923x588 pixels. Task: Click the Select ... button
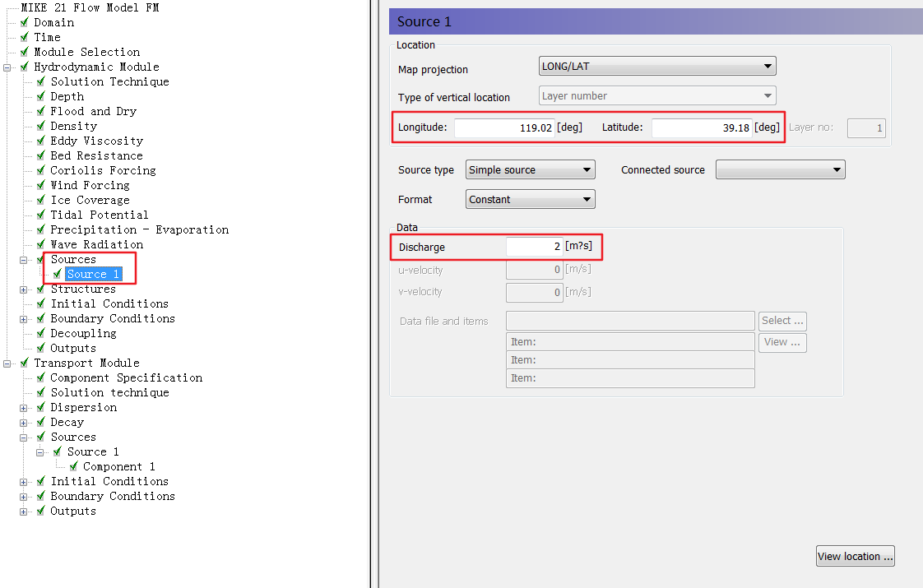pyautogui.click(x=782, y=321)
